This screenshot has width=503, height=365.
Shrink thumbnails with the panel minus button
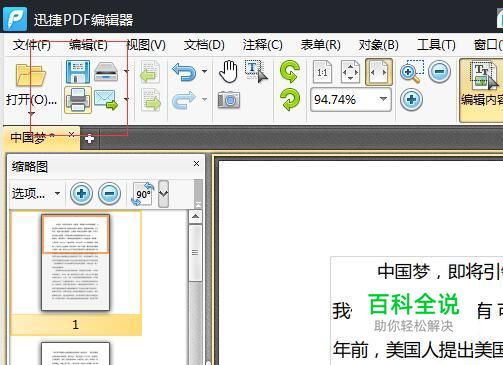point(109,193)
